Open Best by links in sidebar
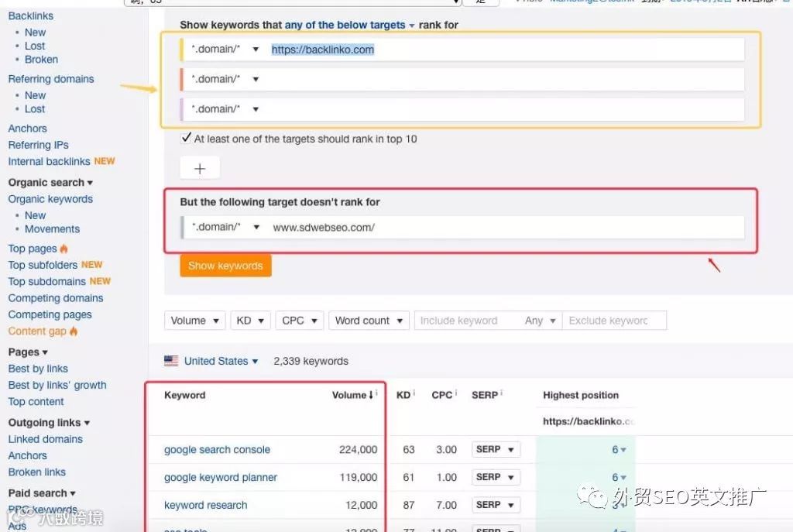793x532 pixels. (38, 369)
